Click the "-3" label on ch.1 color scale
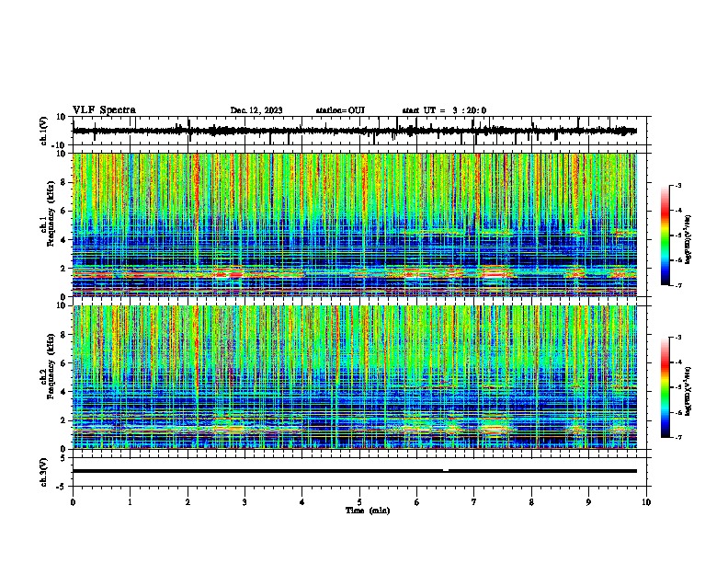The width and height of the screenshot is (728, 563). coord(677,185)
